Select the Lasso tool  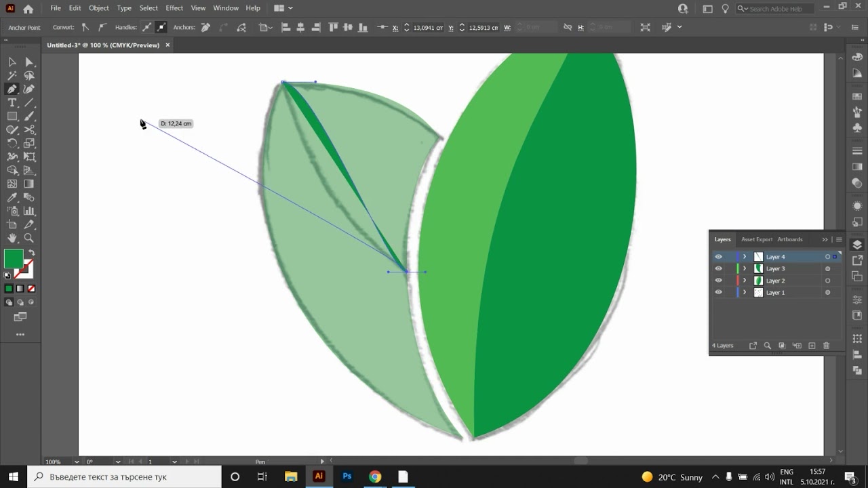[x=29, y=75]
